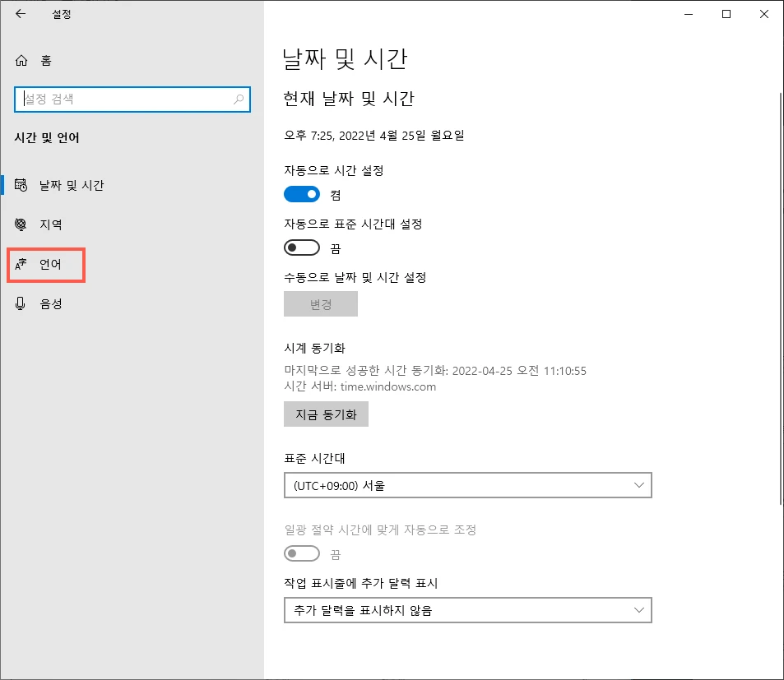784x680 pixels.
Task: Close the 설정 window
Action: pos(764,14)
